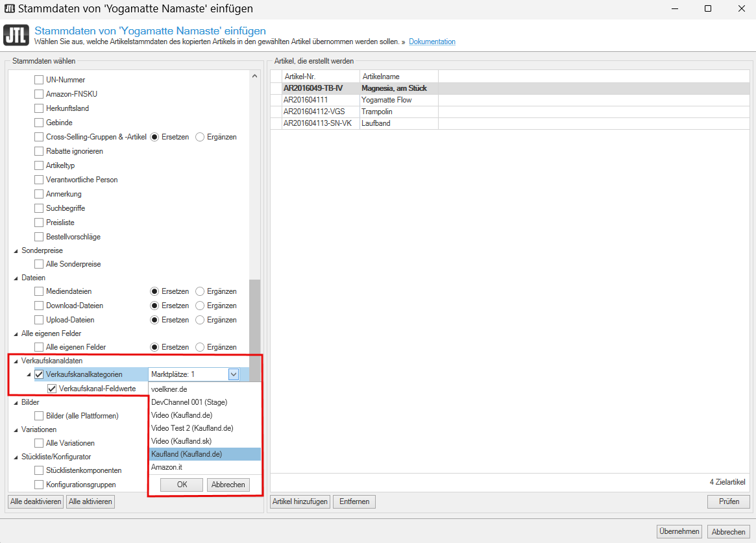Enable the Amazon-FNSKU checkbox
The height and width of the screenshot is (543, 756).
pos(39,94)
